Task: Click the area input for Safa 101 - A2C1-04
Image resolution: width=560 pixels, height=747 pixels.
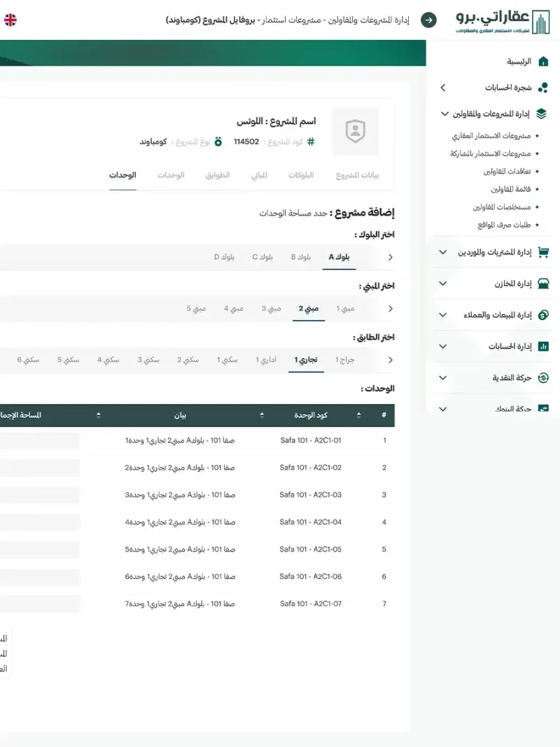Action: coord(39,522)
